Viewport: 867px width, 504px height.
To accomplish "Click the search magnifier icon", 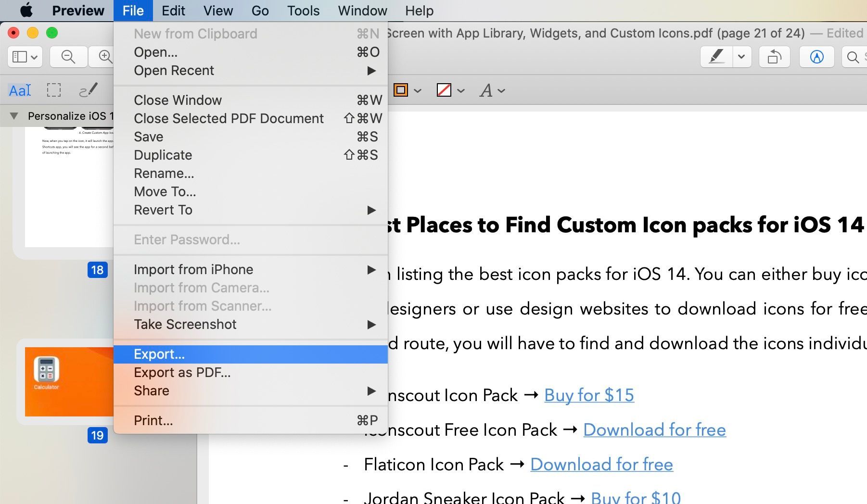I will click(x=853, y=57).
